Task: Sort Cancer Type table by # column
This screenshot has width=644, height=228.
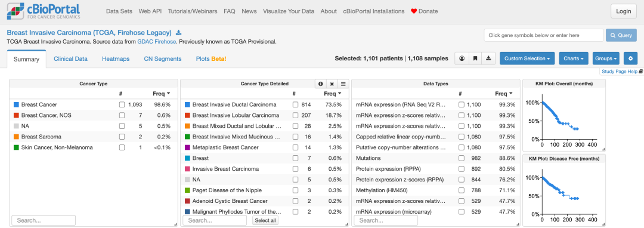Action: 120,94
